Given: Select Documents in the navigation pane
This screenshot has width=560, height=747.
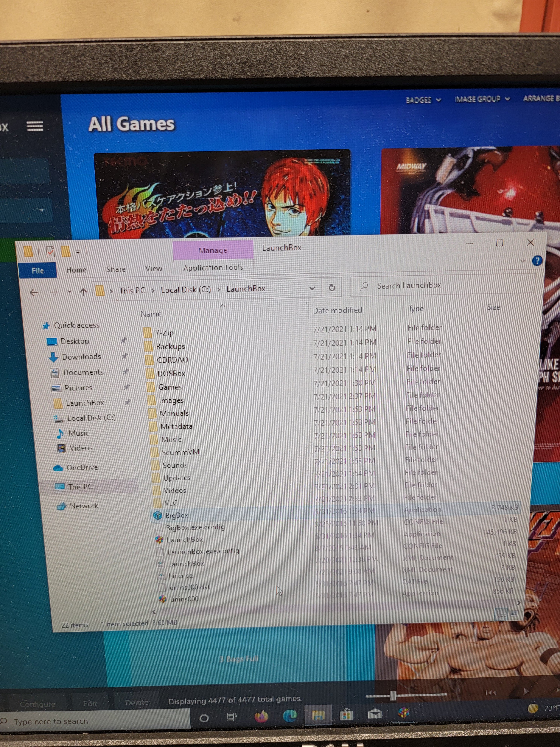Looking at the screenshot, I should (83, 372).
